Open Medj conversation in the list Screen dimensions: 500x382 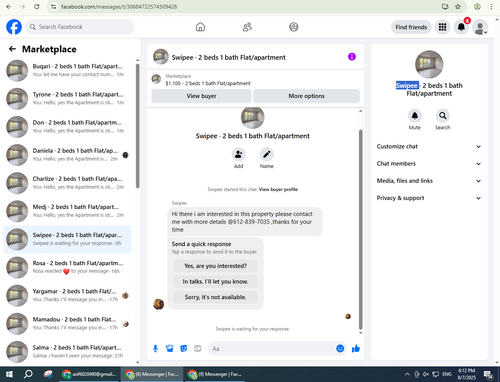[x=68, y=211]
